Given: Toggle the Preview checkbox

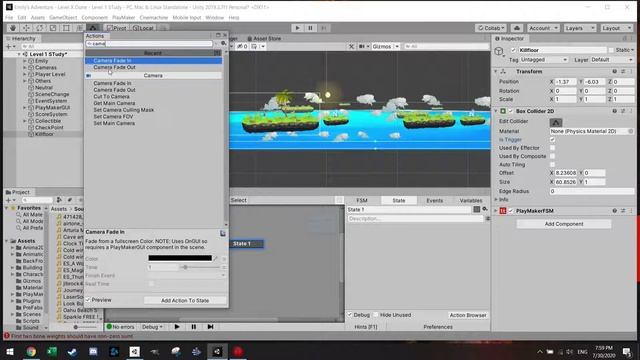Looking at the screenshot, I should [88, 300].
